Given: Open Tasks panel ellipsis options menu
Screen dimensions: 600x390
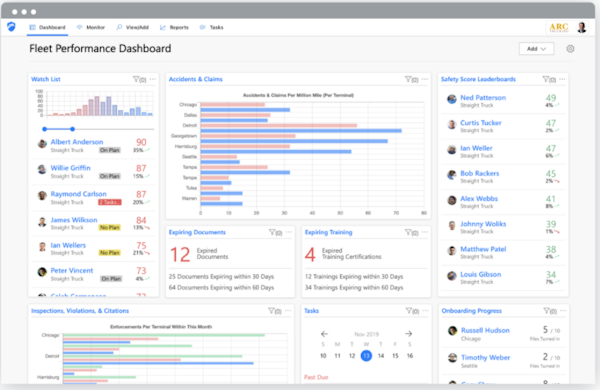Looking at the screenshot, I should tap(425, 311).
